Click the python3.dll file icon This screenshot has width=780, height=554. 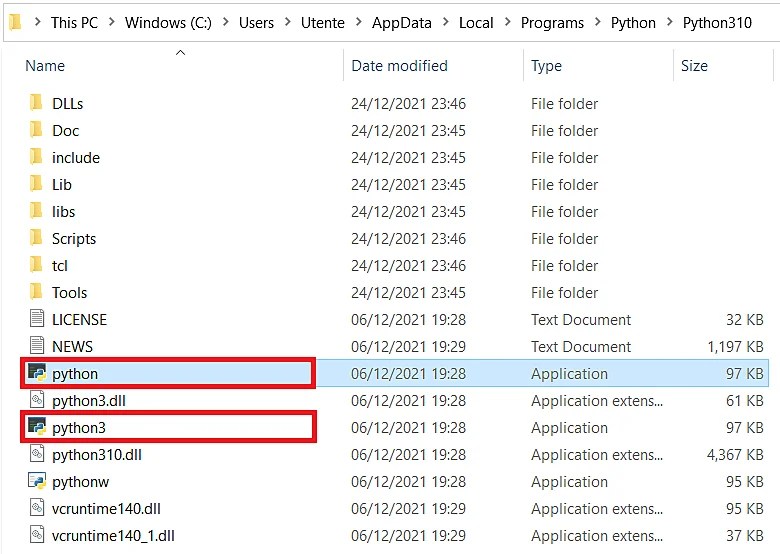37,400
